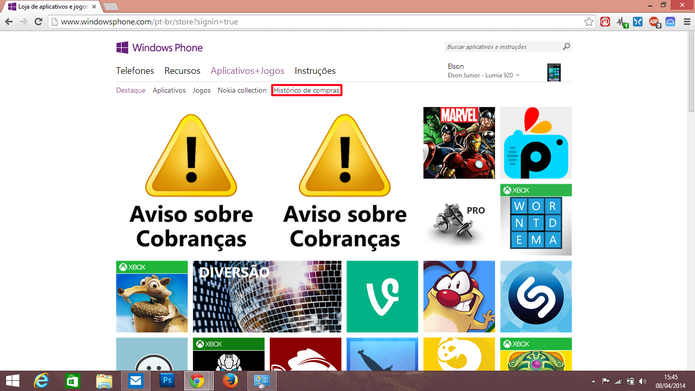This screenshot has width=695, height=391.
Task: Open a new browser tab
Action: click(x=111, y=7)
